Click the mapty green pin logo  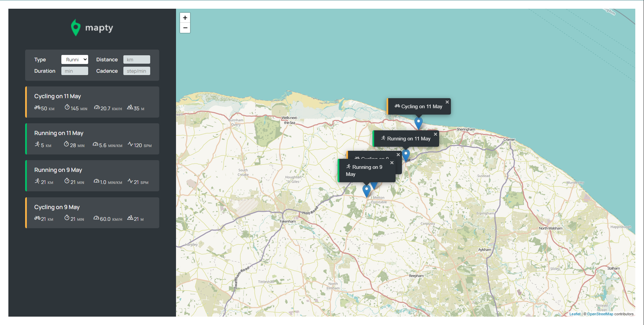(x=76, y=27)
